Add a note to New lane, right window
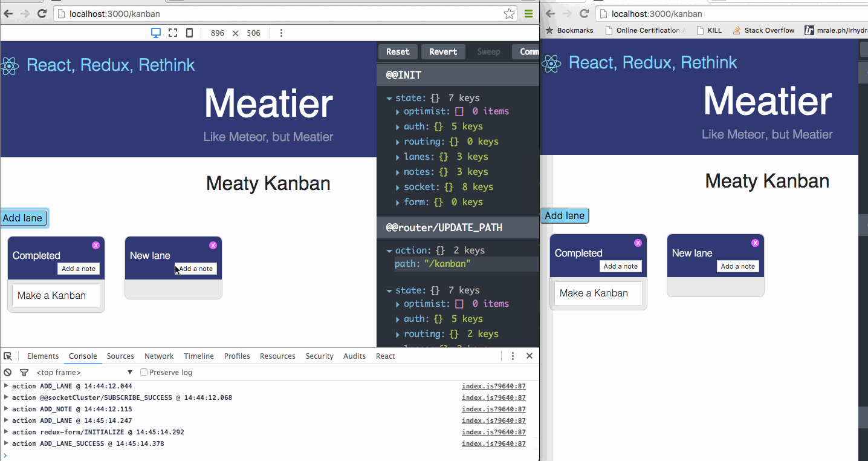 click(x=738, y=266)
